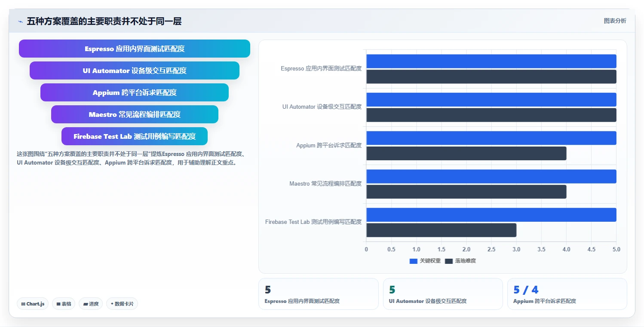Click the header icon beside the title
644x327 pixels.
click(x=20, y=21)
